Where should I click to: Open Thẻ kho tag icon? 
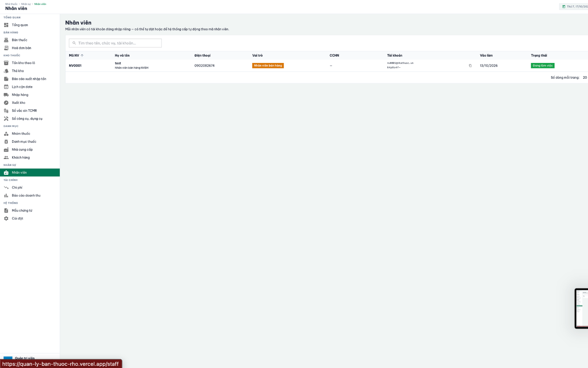click(x=6, y=71)
